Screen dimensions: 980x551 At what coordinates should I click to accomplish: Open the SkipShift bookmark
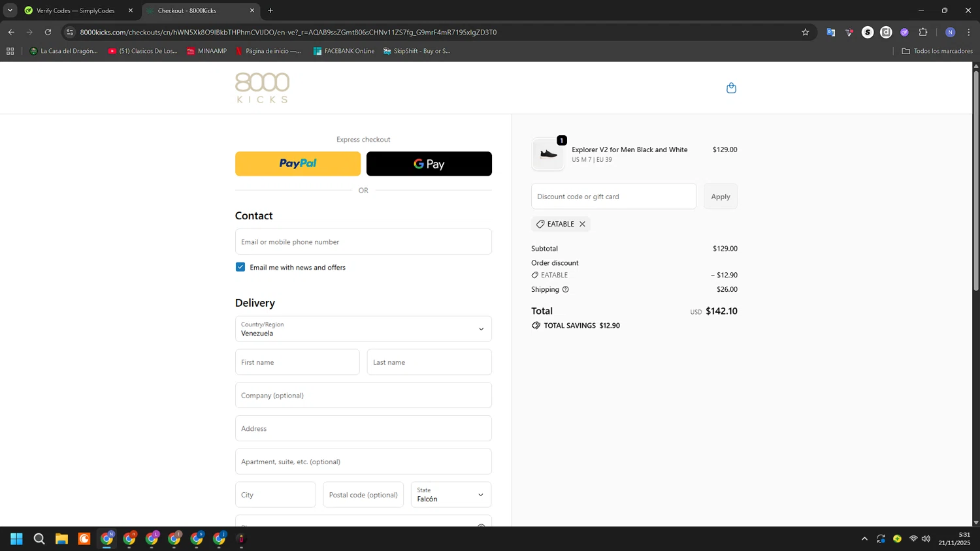click(x=416, y=51)
